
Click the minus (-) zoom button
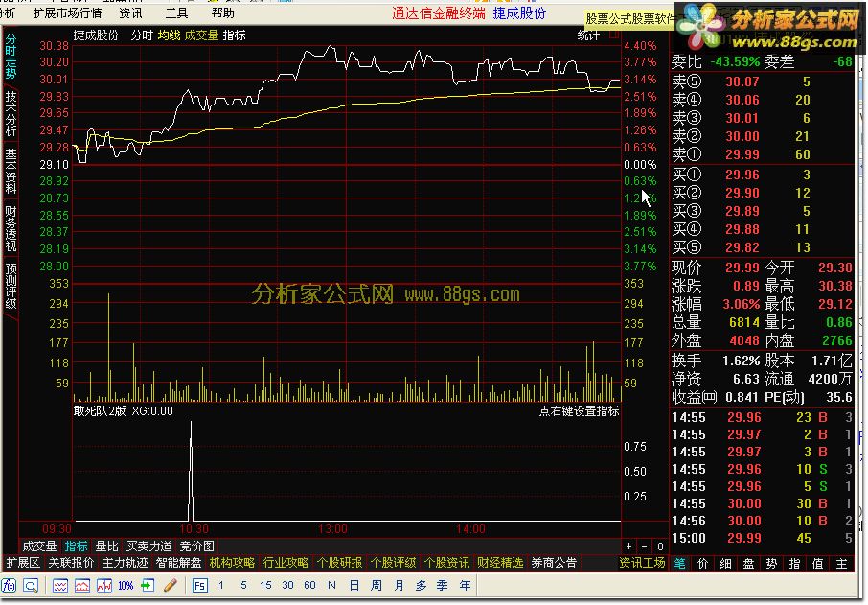[645, 547]
